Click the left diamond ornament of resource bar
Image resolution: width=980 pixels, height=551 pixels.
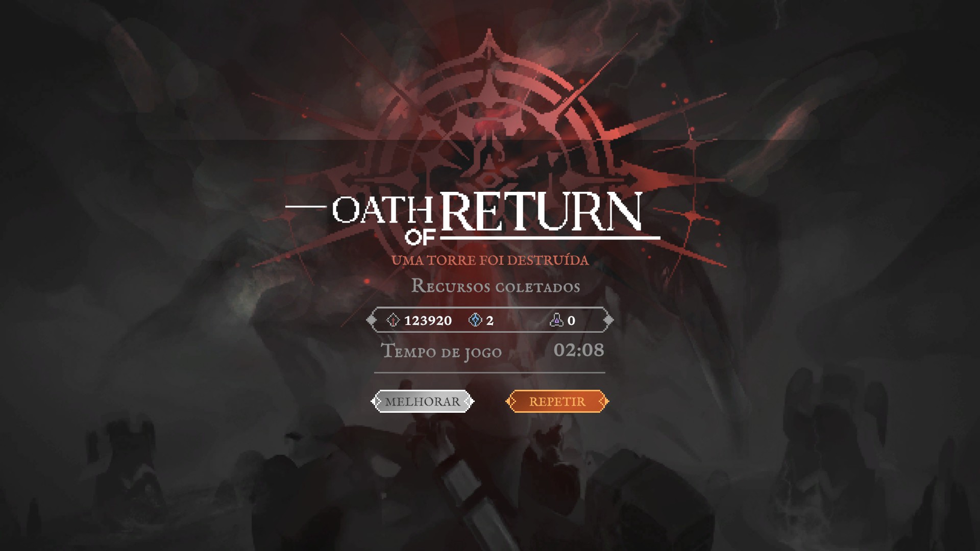pyautogui.click(x=372, y=320)
